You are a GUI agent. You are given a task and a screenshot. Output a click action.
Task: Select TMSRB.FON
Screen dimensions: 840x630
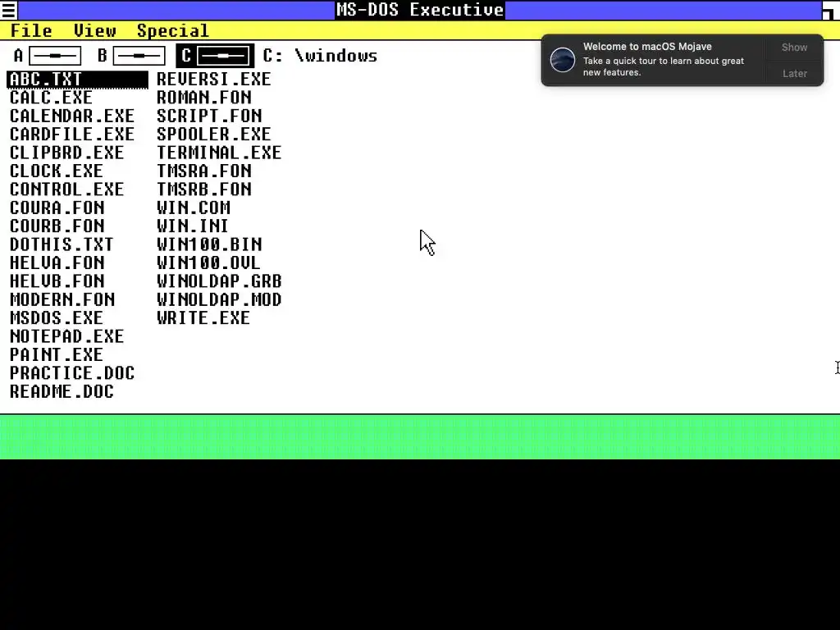coord(203,189)
